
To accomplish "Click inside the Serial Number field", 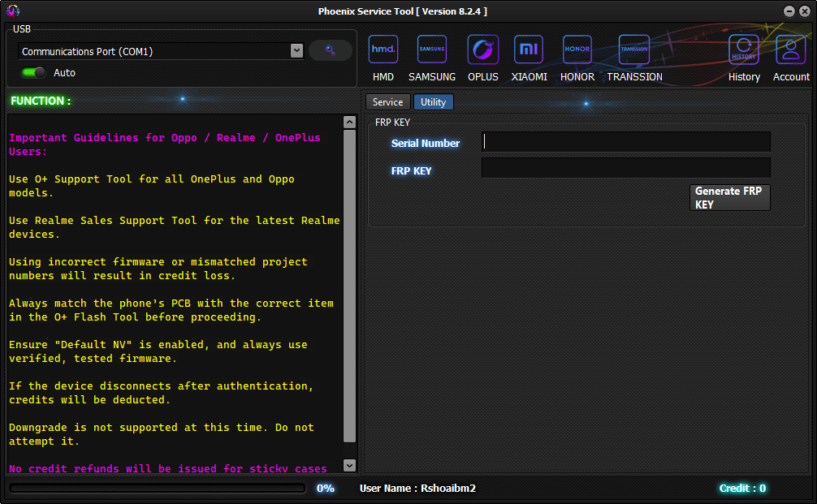I will (x=625, y=141).
